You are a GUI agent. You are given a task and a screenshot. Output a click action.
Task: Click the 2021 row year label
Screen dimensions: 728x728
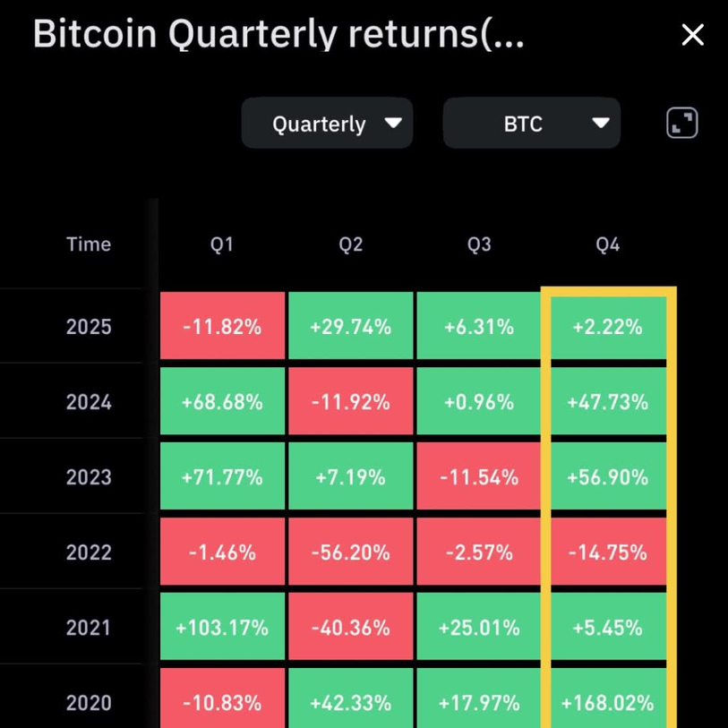pyautogui.click(x=89, y=627)
